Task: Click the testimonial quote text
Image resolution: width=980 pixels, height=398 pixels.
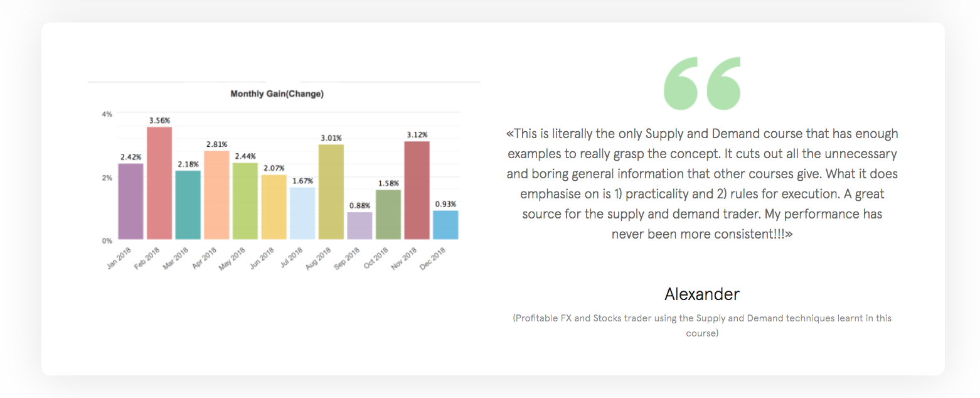Action: pos(702,184)
